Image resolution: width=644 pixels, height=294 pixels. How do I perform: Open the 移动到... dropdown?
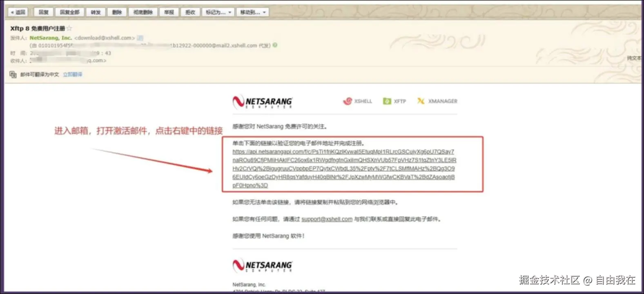(x=253, y=12)
